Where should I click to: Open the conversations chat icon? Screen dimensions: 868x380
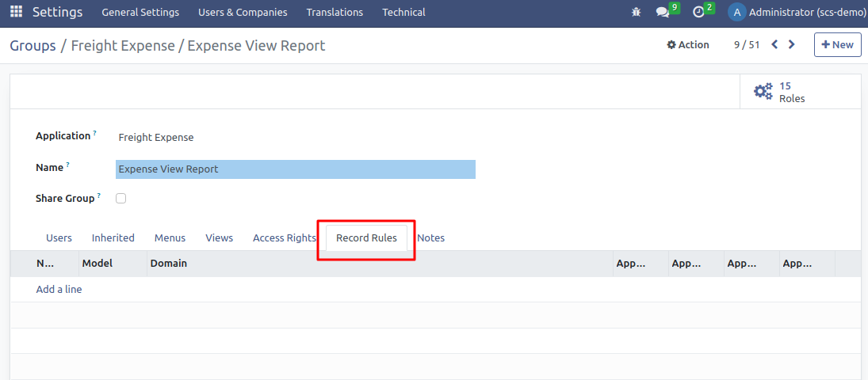click(x=662, y=12)
